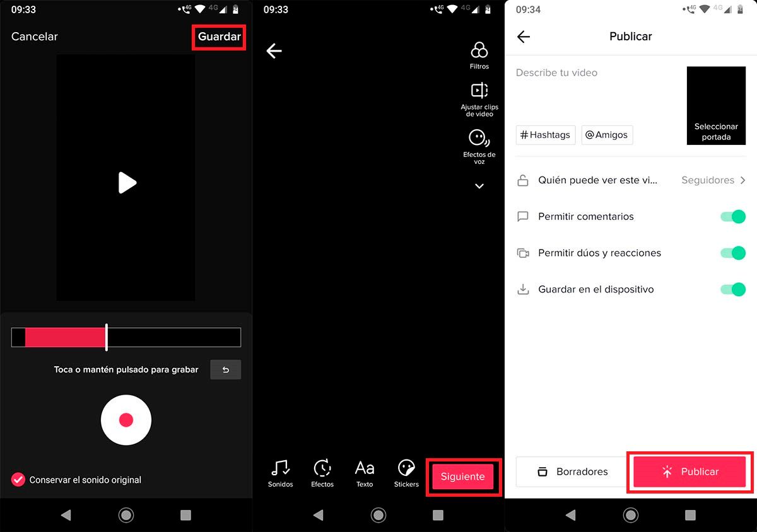Tap the @Amigos button
The image size is (757, 532).
pos(607,135)
